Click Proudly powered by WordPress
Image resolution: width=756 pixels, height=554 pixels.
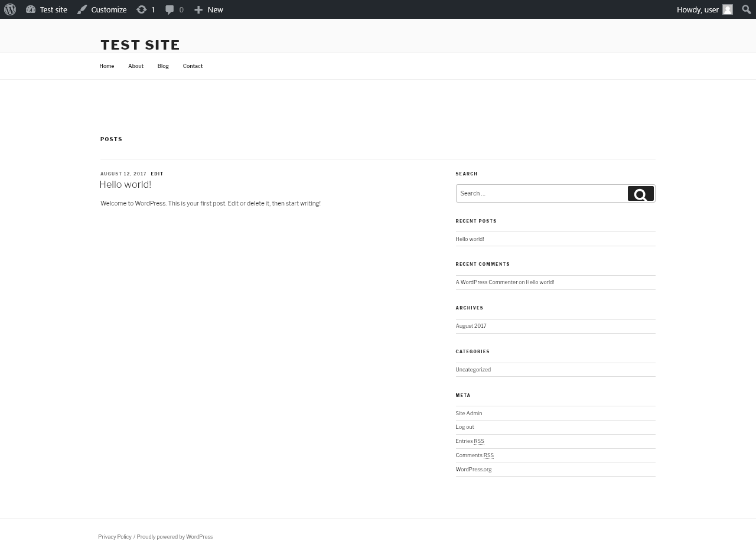pyautogui.click(x=175, y=537)
